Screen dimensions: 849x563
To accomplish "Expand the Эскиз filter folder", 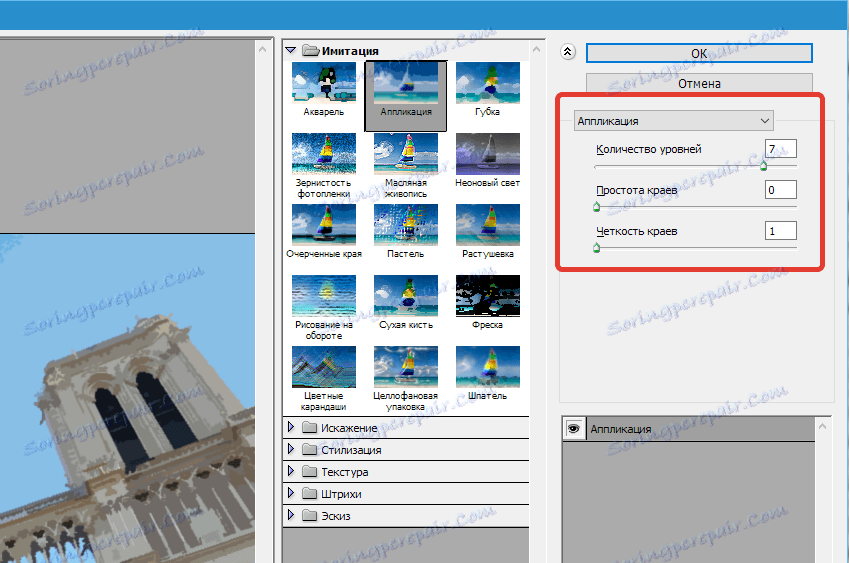I will point(291,515).
